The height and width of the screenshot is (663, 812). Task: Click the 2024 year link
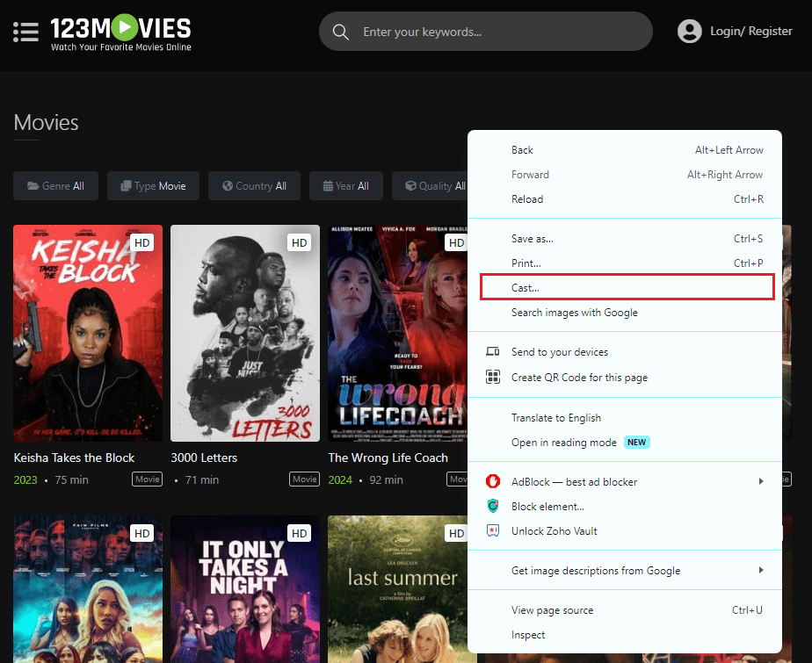pos(340,479)
